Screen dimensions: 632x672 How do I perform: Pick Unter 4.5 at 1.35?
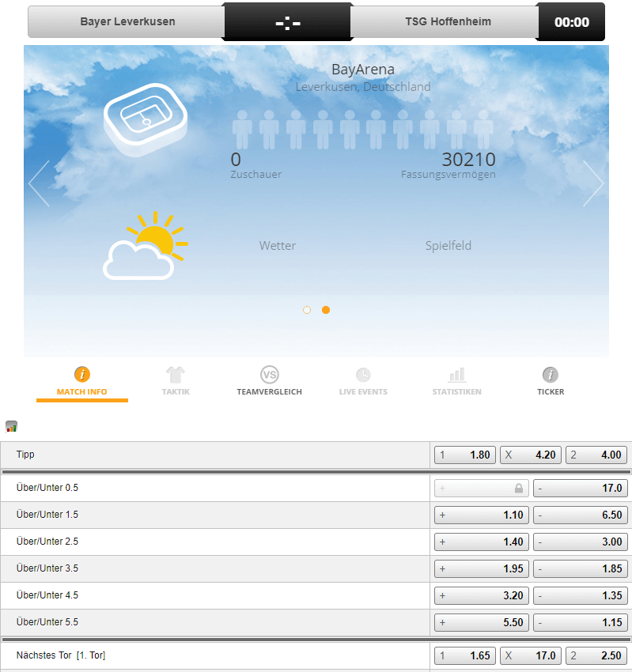pyautogui.click(x=581, y=596)
